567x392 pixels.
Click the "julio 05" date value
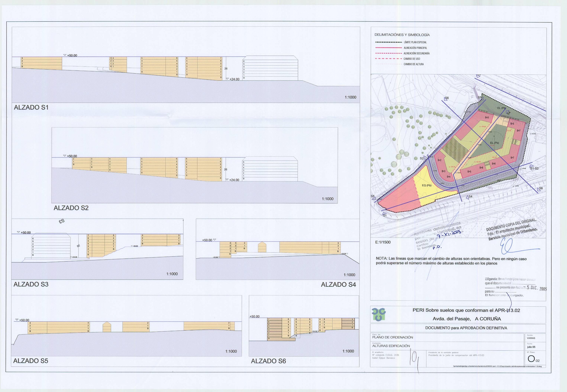531,347
